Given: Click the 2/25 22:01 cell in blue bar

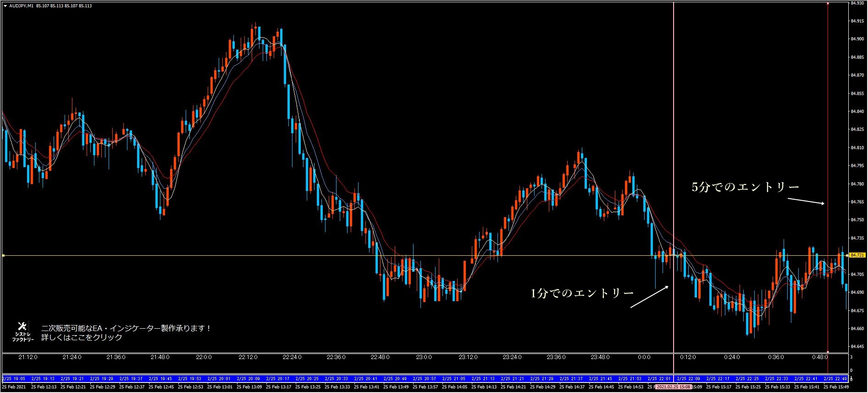Looking at the screenshot, I should click(x=658, y=379).
